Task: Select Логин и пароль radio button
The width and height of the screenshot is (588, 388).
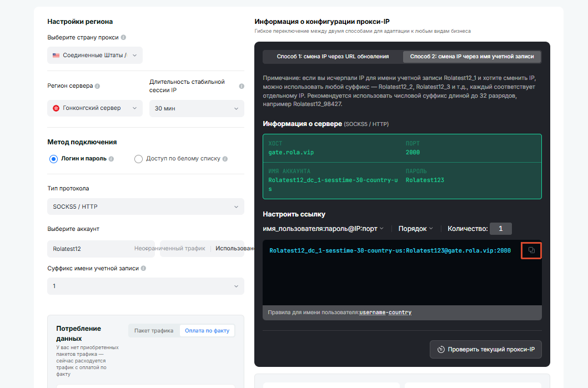Action: 54,159
